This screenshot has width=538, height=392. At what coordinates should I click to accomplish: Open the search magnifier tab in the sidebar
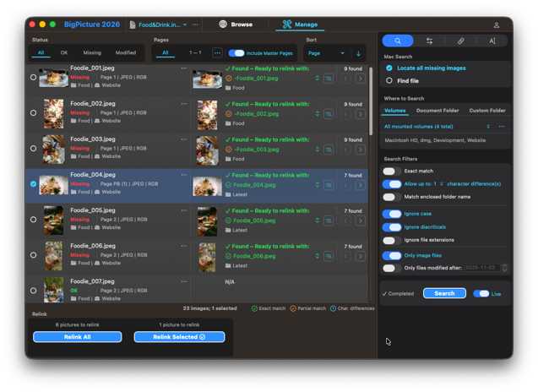click(x=398, y=41)
